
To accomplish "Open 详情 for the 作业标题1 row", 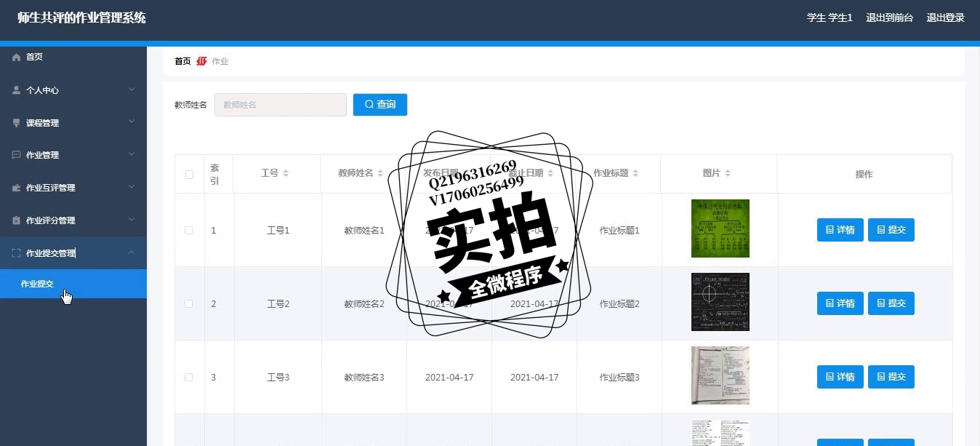I will (840, 230).
